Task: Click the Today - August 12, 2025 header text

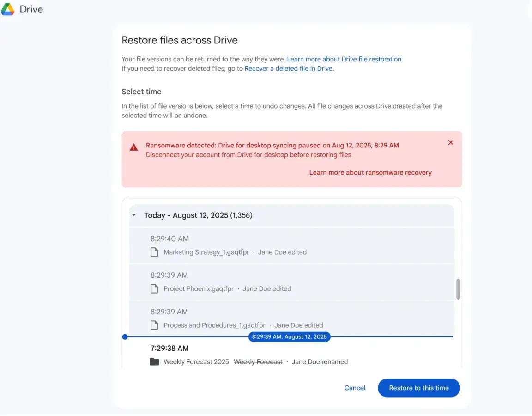Action: (x=198, y=215)
